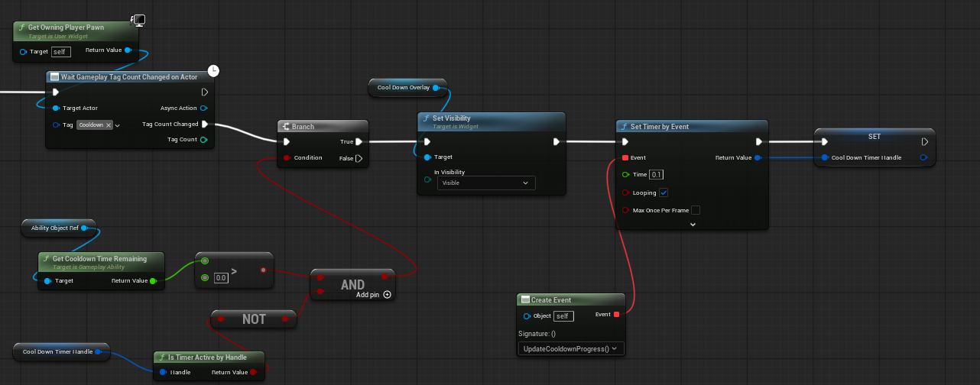Click the Tag Count output pin
This screenshot has height=385, width=980.
[x=203, y=140]
